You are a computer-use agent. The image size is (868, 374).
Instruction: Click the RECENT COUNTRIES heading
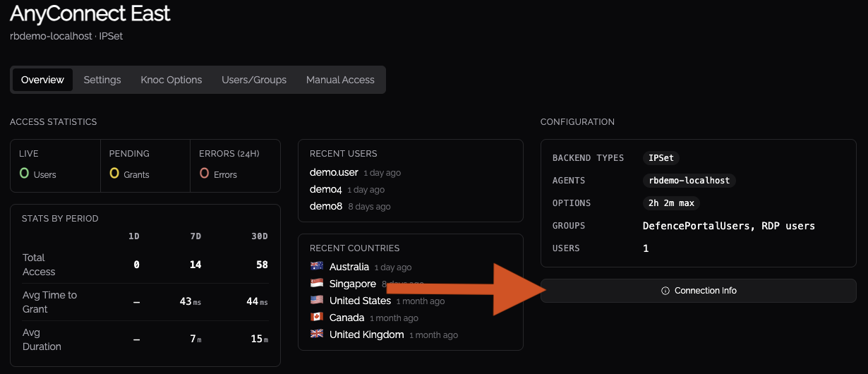point(355,248)
